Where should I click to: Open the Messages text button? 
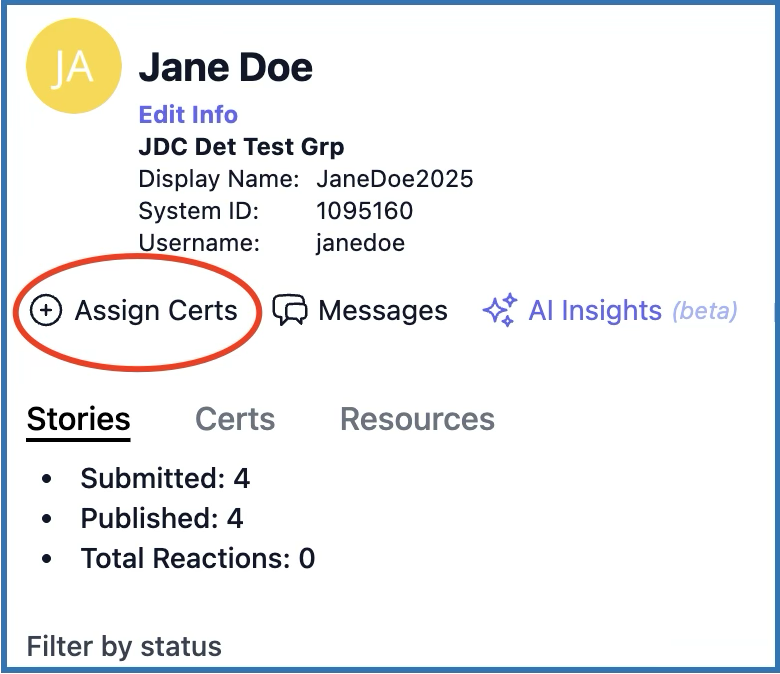click(x=382, y=311)
